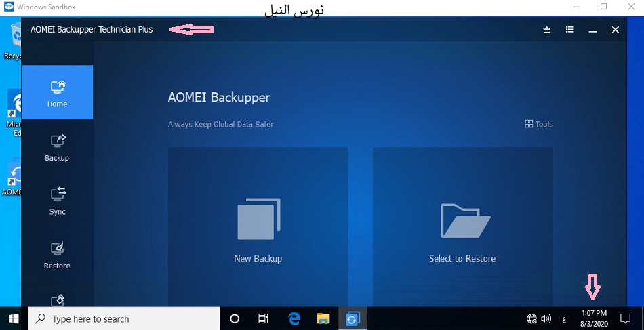The height and width of the screenshot is (330, 644).
Task: Open the Home tab in sidebar
Action: [57, 92]
